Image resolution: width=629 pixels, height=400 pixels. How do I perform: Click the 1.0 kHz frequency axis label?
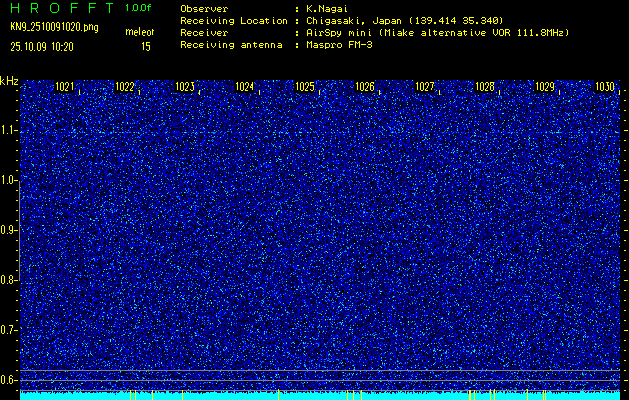click(9, 181)
